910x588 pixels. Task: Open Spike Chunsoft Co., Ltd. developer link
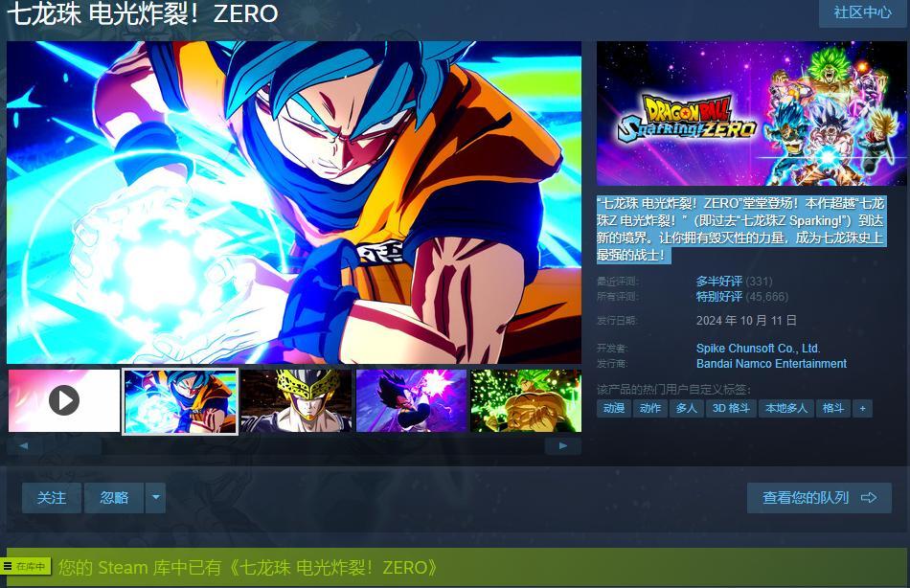[758, 349]
